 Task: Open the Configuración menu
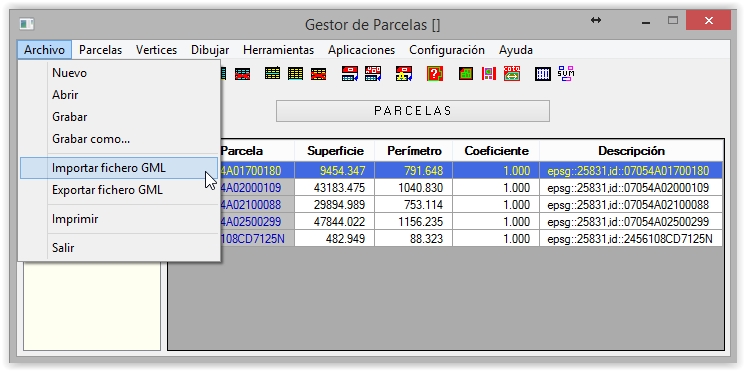447,50
